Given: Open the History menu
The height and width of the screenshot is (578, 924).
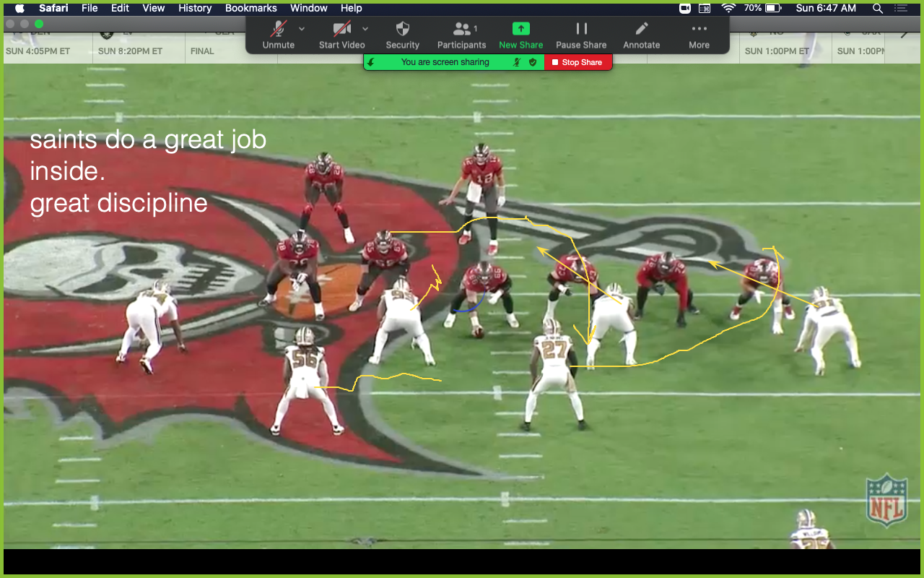Looking at the screenshot, I should (195, 8).
